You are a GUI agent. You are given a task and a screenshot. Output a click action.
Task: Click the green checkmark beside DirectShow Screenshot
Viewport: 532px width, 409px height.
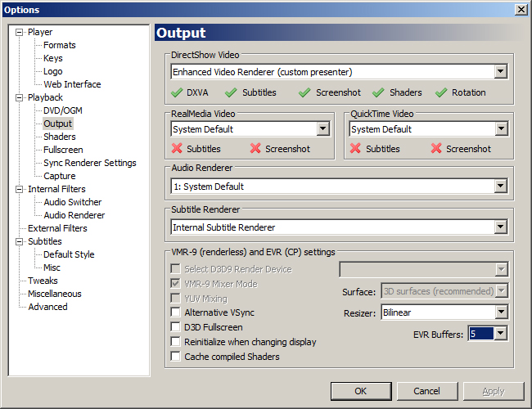click(x=304, y=92)
